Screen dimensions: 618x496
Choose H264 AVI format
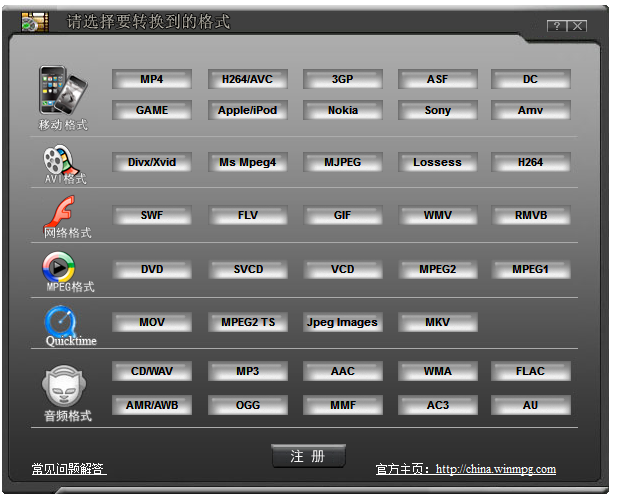point(531,162)
